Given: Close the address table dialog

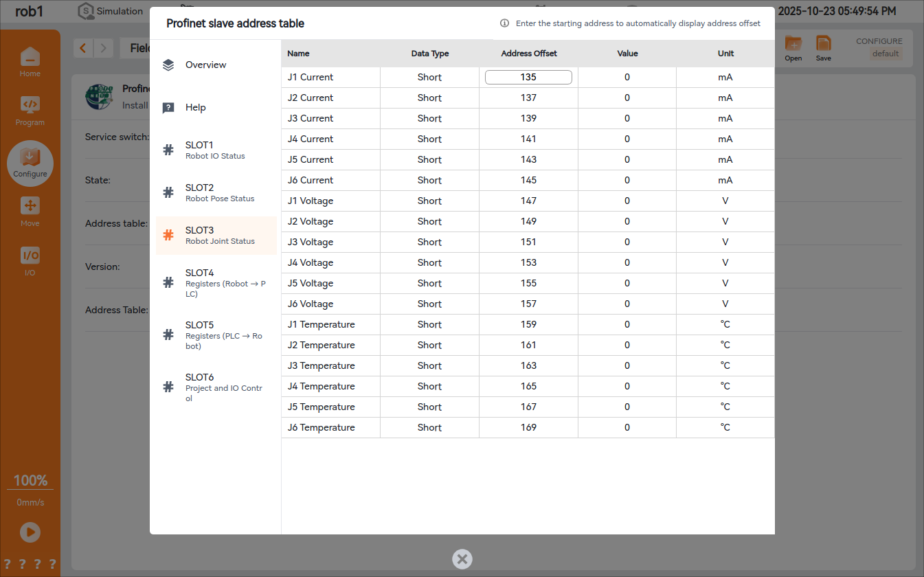Looking at the screenshot, I should click(x=462, y=559).
